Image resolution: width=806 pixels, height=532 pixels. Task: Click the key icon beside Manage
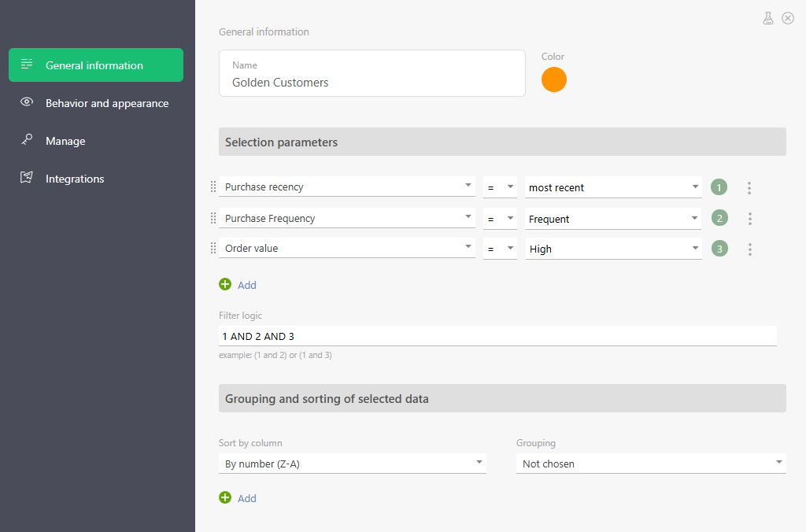pyautogui.click(x=27, y=140)
